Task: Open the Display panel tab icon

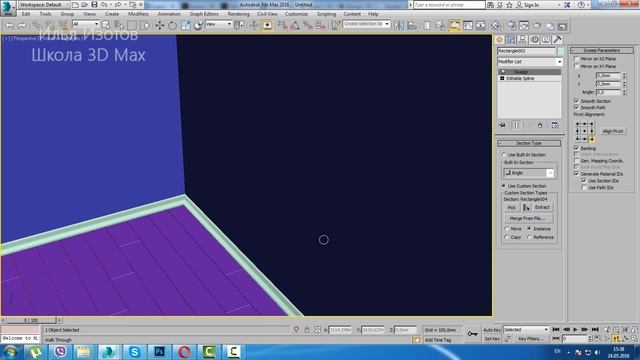Action: (x=546, y=40)
